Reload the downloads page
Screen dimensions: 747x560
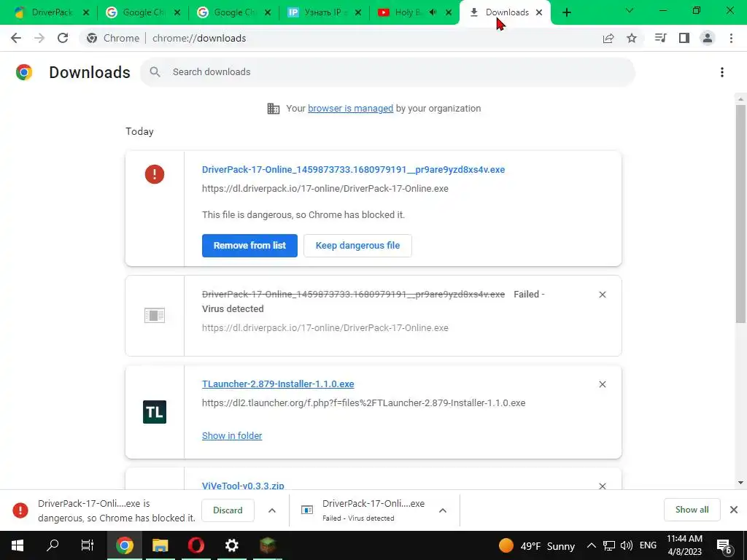click(x=63, y=38)
